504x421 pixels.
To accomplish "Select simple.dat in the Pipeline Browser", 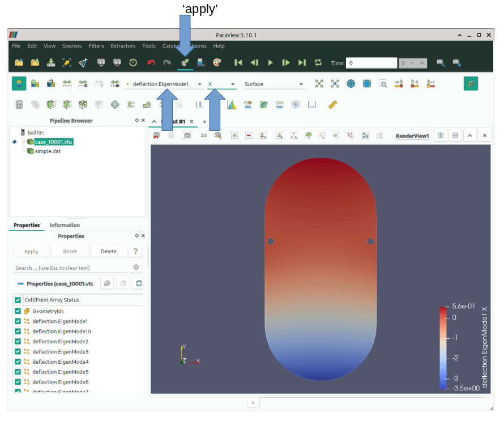I will 48,151.
